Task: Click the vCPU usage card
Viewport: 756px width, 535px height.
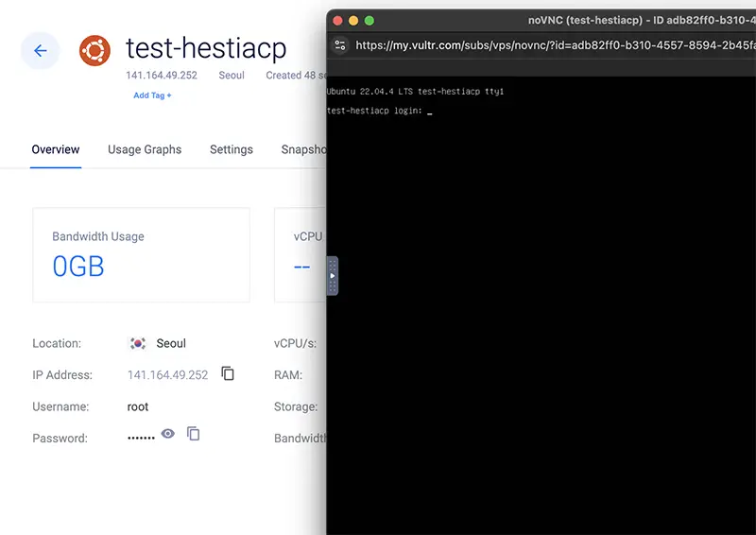Action: pos(301,255)
